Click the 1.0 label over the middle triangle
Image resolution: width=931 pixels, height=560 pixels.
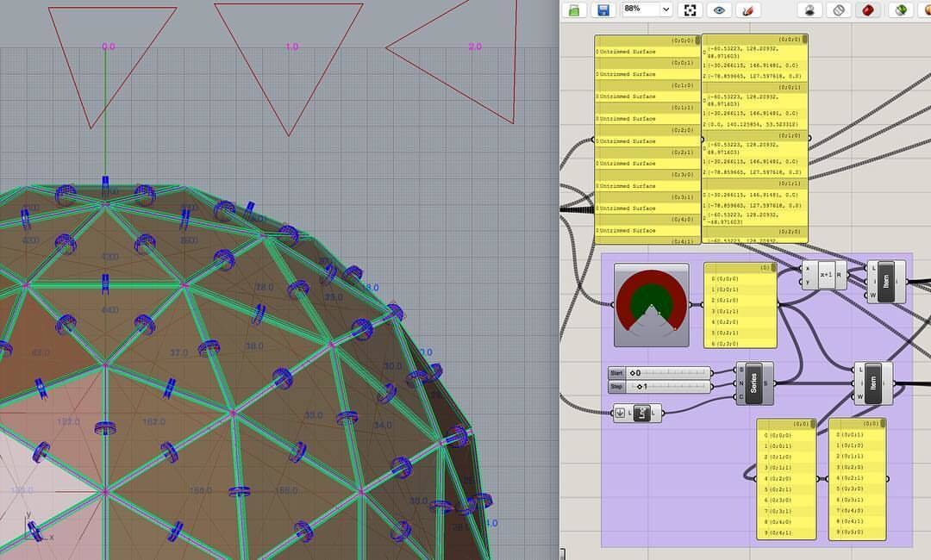coord(291,47)
